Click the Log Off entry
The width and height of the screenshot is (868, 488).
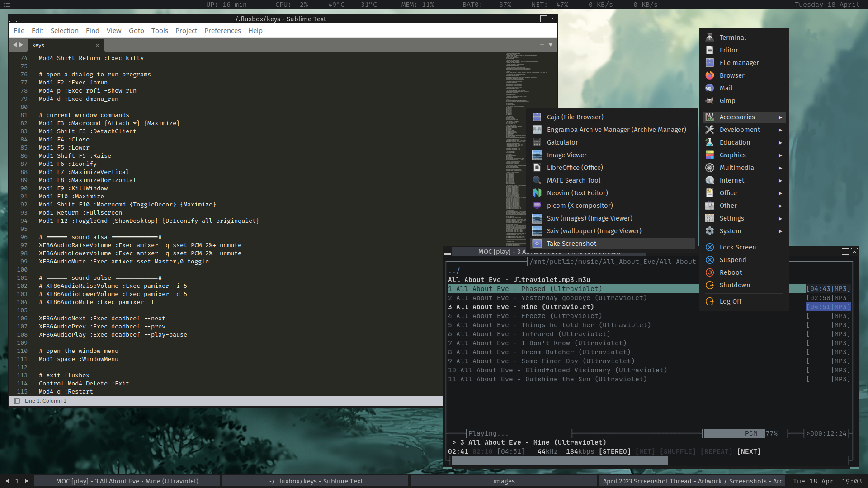(730, 301)
